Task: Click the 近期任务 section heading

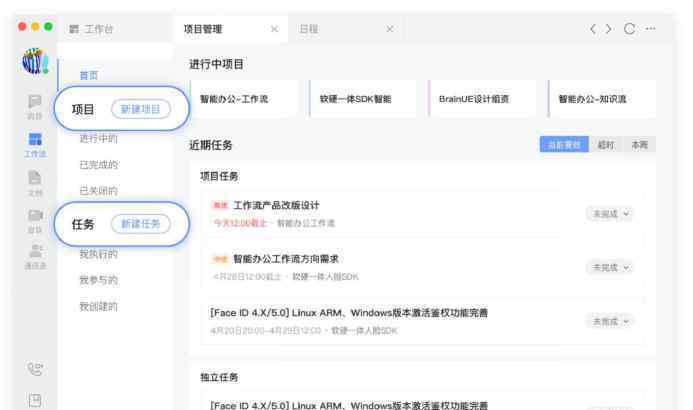Action: click(210, 145)
